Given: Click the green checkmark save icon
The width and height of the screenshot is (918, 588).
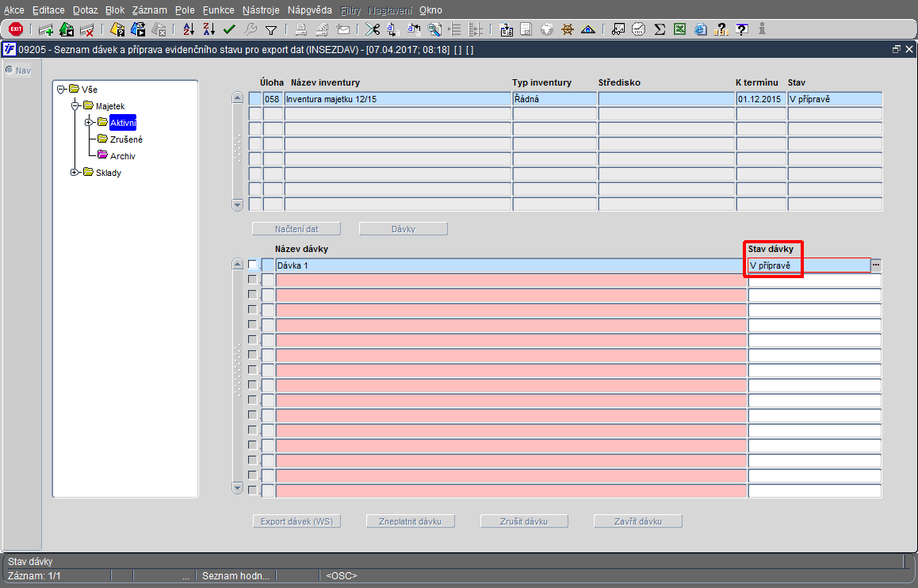Looking at the screenshot, I should (x=230, y=29).
